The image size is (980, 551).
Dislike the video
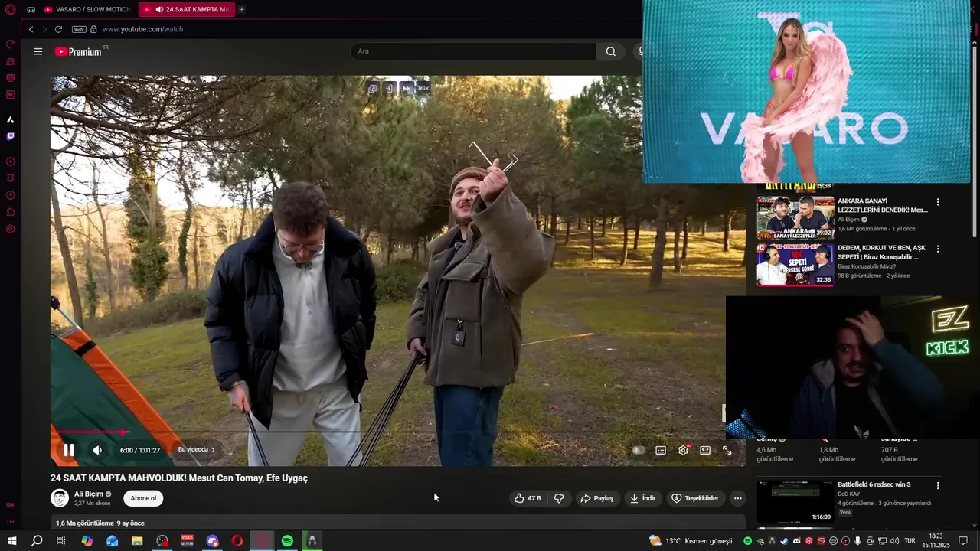click(x=559, y=498)
